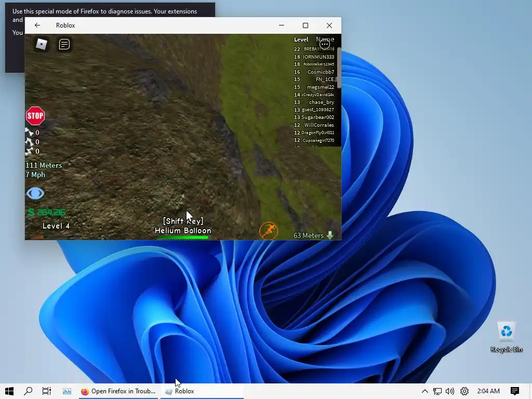This screenshot has height=399, width=532.
Task: Click the third broken bone counter icon
Action: pos(29,151)
